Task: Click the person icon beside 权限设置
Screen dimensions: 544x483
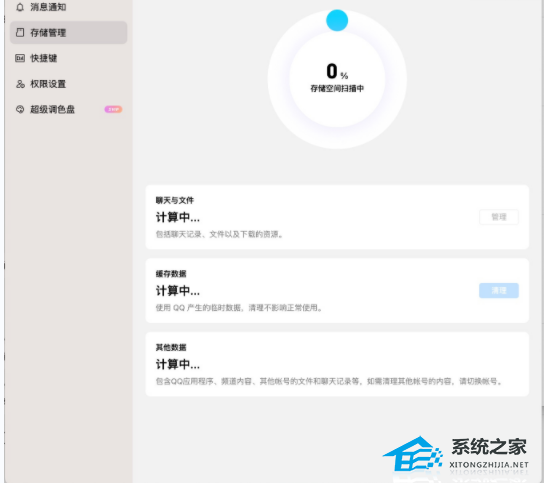Action: [x=20, y=84]
